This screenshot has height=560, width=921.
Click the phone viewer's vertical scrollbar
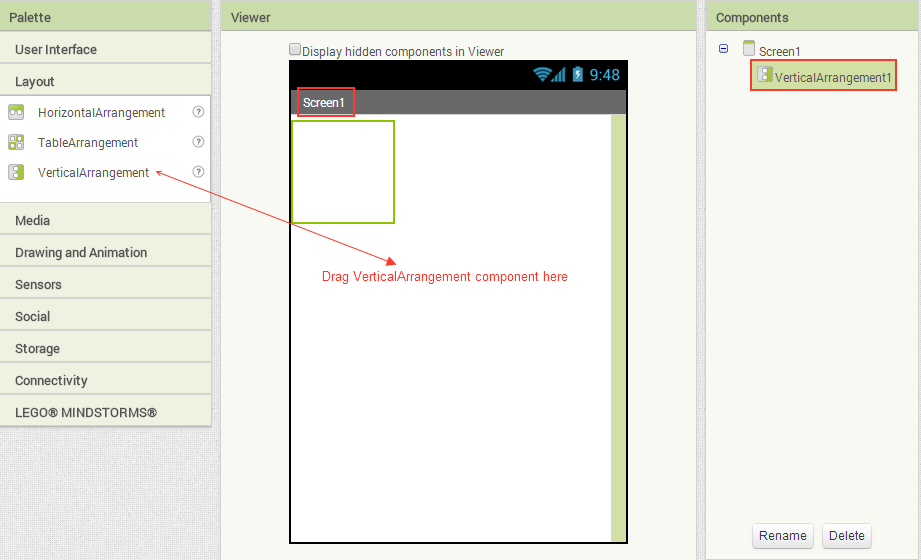(x=618, y=328)
